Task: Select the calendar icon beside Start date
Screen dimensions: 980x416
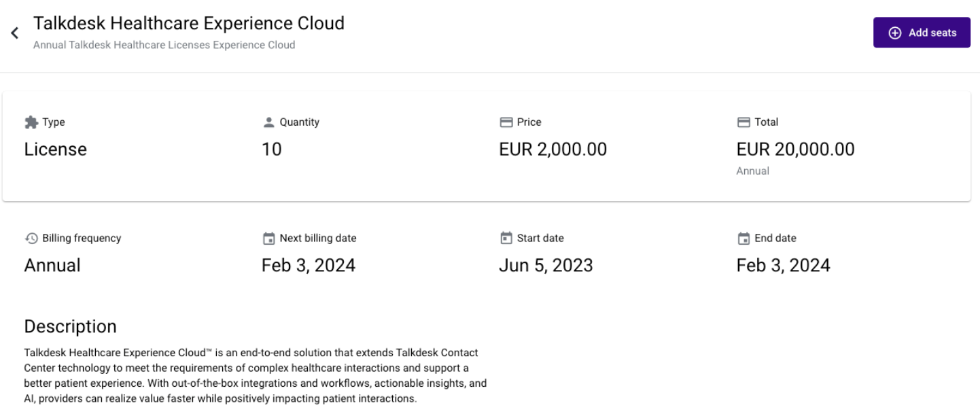Action: pos(506,238)
